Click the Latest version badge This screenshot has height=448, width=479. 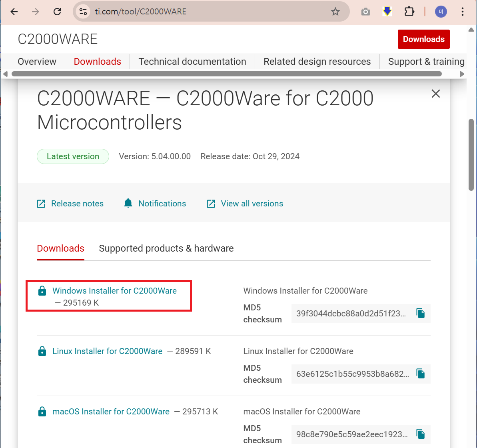(73, 156)
